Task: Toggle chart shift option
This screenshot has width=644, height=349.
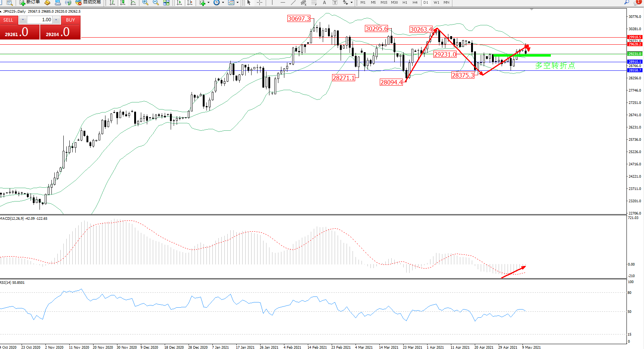Action: (x=190, y=3)
